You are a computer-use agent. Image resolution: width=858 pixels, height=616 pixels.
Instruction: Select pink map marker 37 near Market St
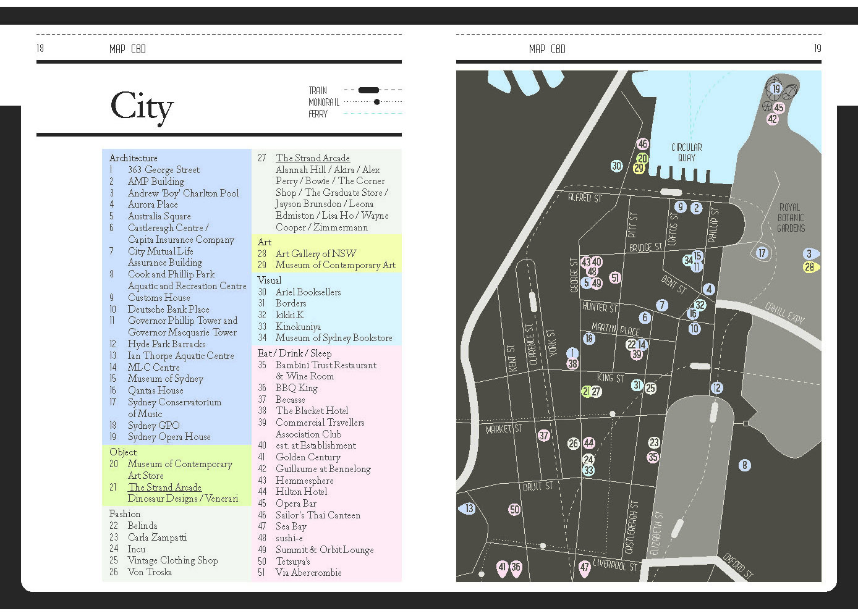(543, 436)
